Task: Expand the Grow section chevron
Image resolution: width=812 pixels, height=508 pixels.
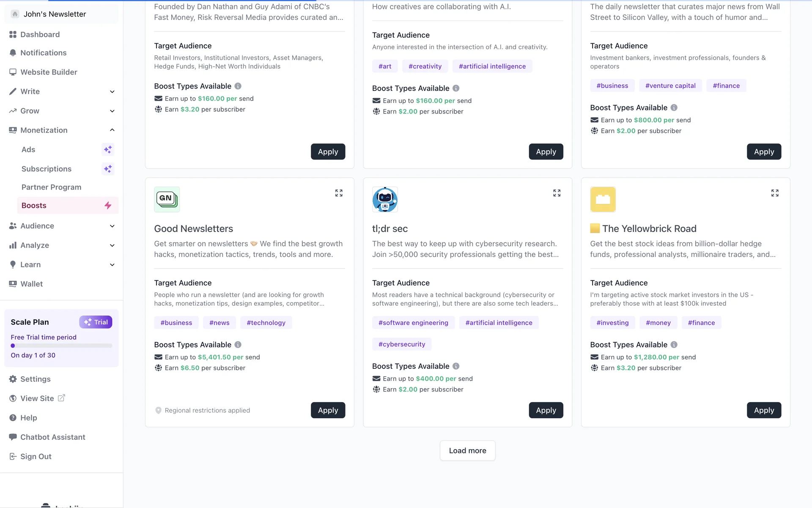Action: click(112, 111)
